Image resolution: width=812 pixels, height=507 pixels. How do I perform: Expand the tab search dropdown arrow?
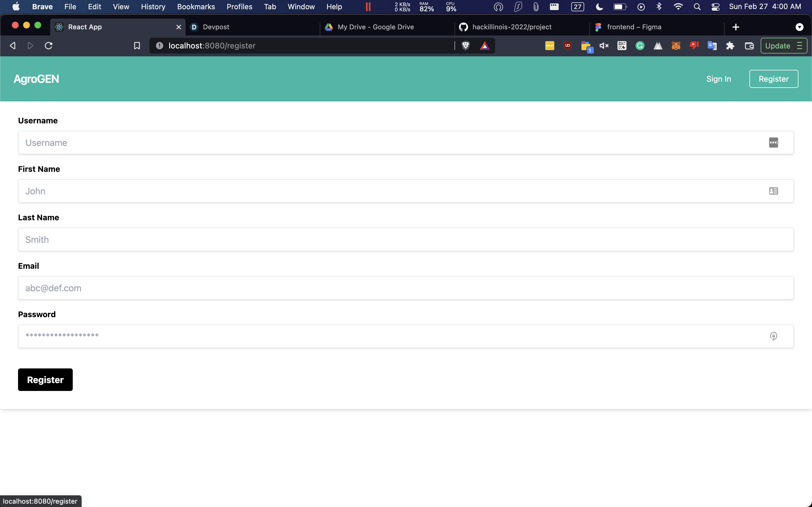click(799, 27)
